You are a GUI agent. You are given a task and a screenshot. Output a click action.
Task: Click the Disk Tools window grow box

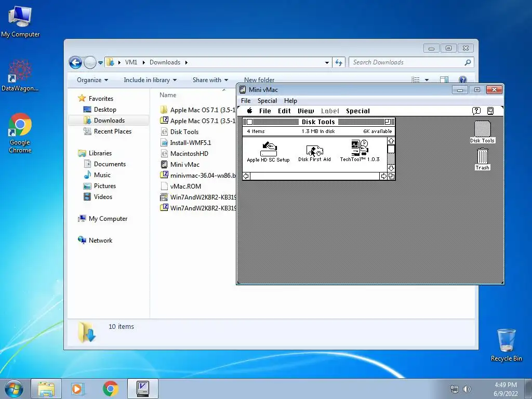click(391, 176)
